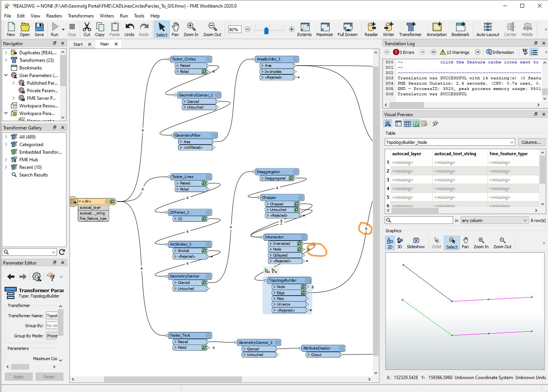Toggle Information messages in Translation Log
This screenshot has height=392, width=548.
point(500,52)
